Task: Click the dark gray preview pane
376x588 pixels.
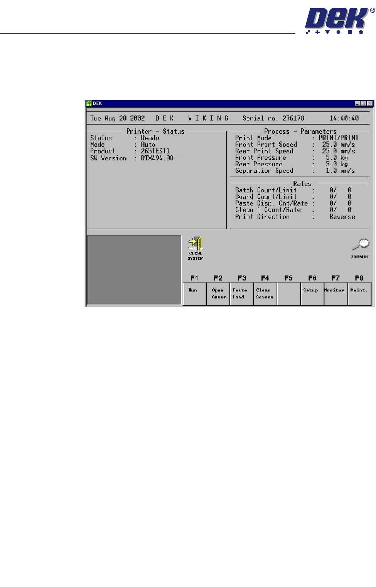Action: [x=134, y=270]
